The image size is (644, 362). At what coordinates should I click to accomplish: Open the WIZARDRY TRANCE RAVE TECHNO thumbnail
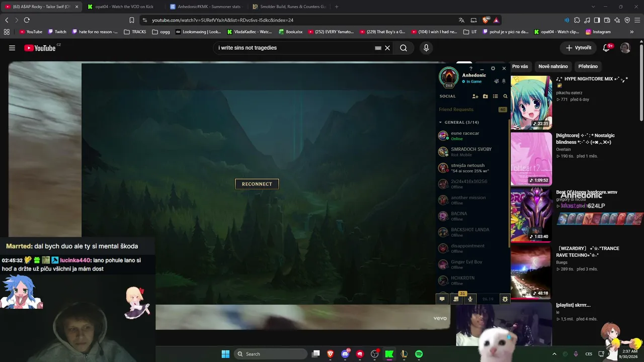tap(531, 271)
